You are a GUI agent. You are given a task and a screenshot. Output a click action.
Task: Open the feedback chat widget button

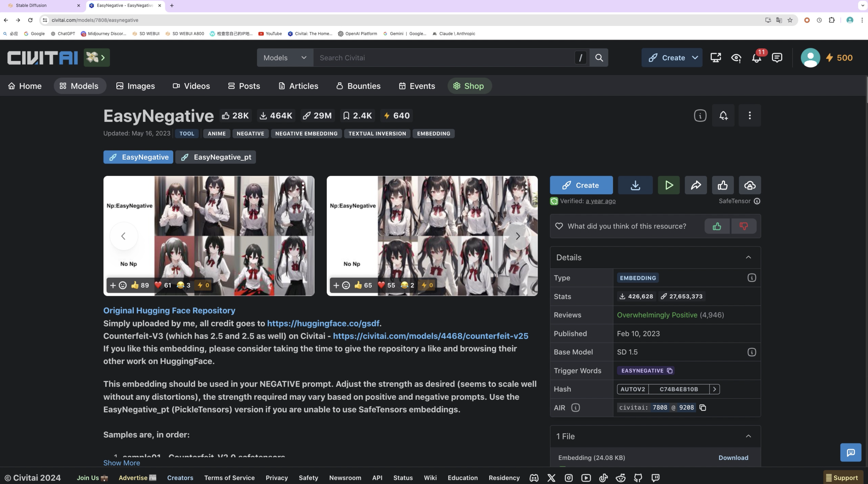click(x=850, y=452)
